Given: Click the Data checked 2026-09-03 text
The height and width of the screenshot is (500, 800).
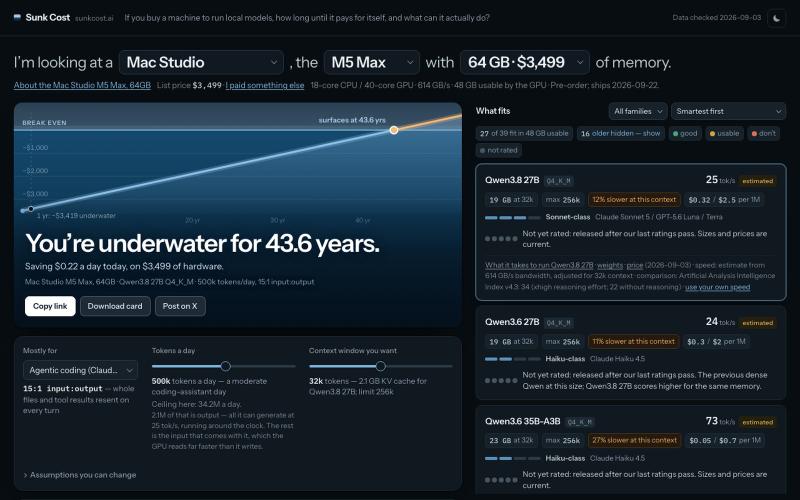Looking at the screenshot, I should [x=716, y=18].
